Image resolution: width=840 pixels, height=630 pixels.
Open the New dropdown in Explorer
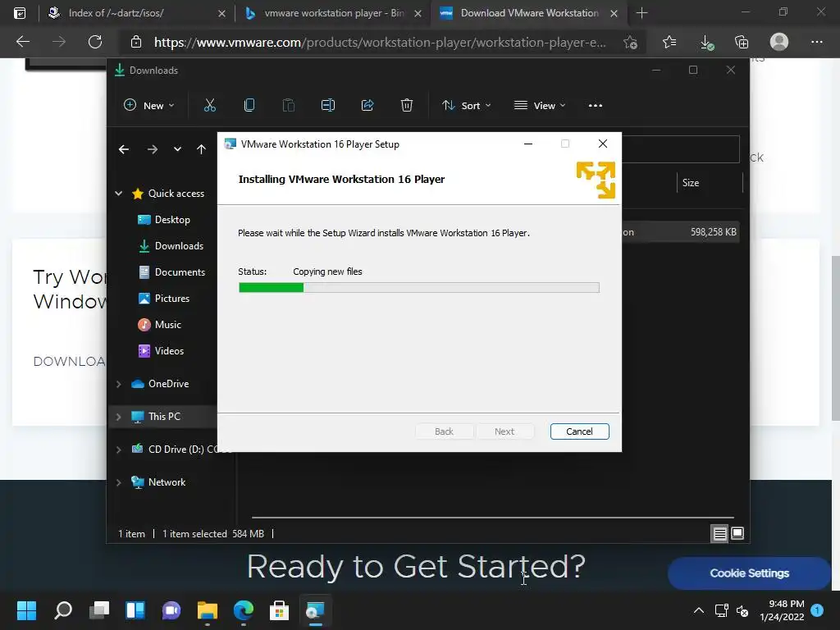pyautogui.click(x=149, y=106)
